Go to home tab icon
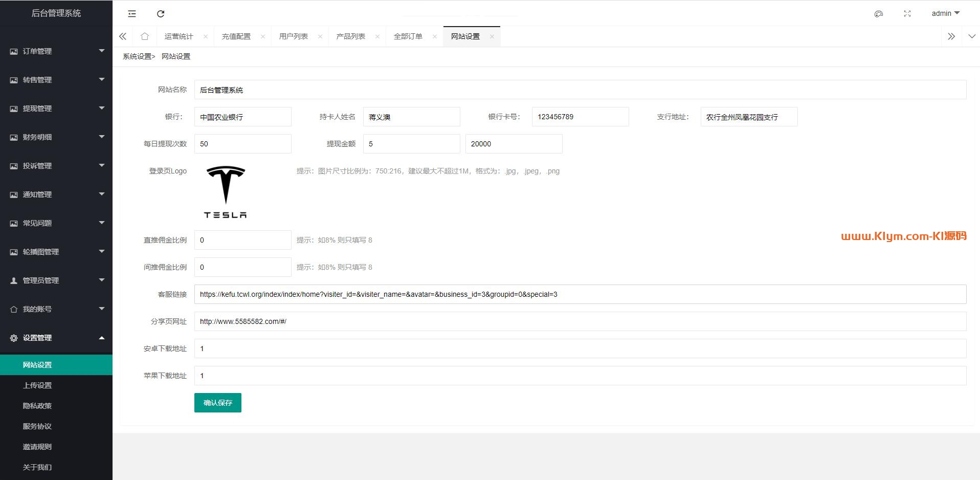The width and height of the screenshot is (980, 480). pos(145,36)
